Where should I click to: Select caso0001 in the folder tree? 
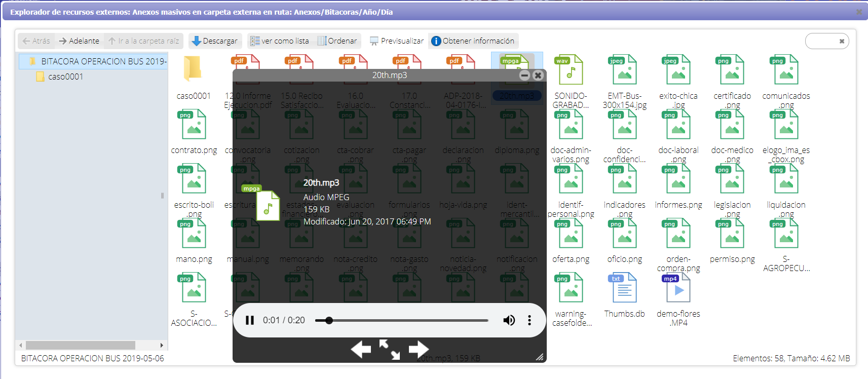(x=60, y=77)
